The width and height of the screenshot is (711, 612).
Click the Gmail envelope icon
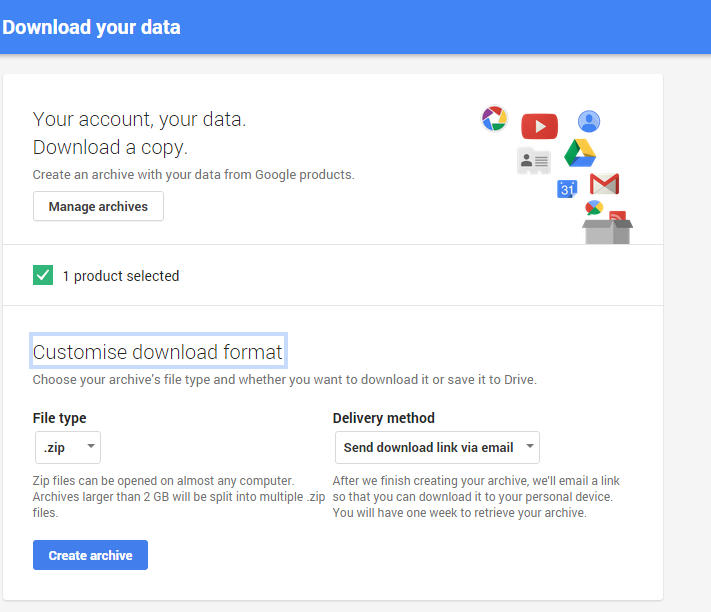coord(604,184)
